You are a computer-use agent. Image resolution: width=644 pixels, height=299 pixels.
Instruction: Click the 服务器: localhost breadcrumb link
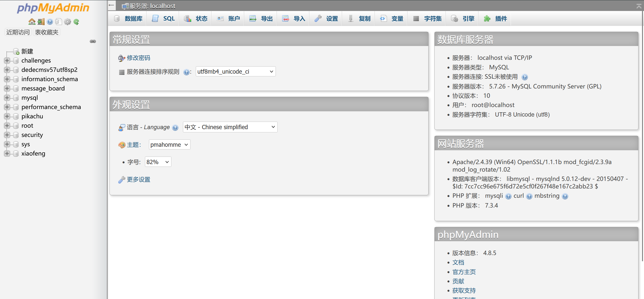pyautogui.click(x=152, y=6)
